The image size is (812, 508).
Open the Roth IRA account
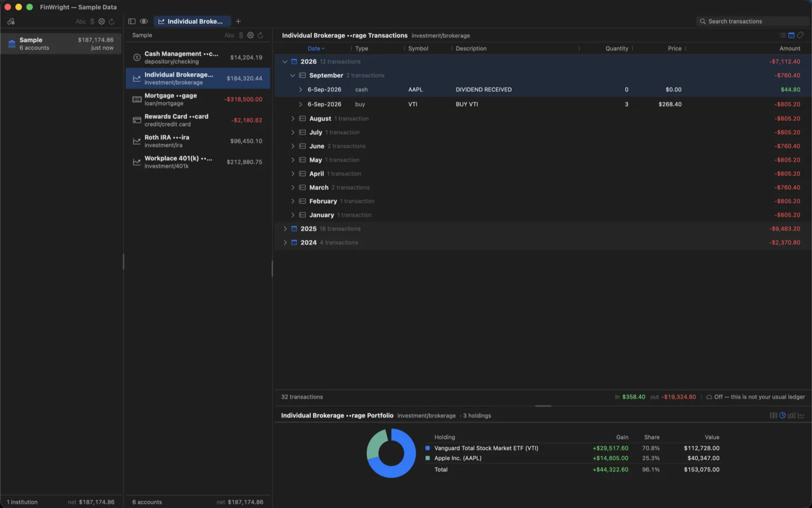[198, 141]
